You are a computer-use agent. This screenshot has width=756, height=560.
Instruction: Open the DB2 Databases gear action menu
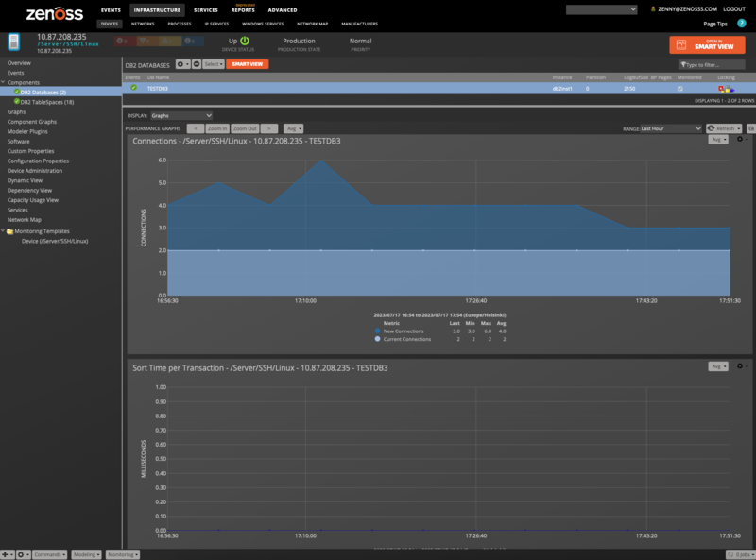pos(182,64)
